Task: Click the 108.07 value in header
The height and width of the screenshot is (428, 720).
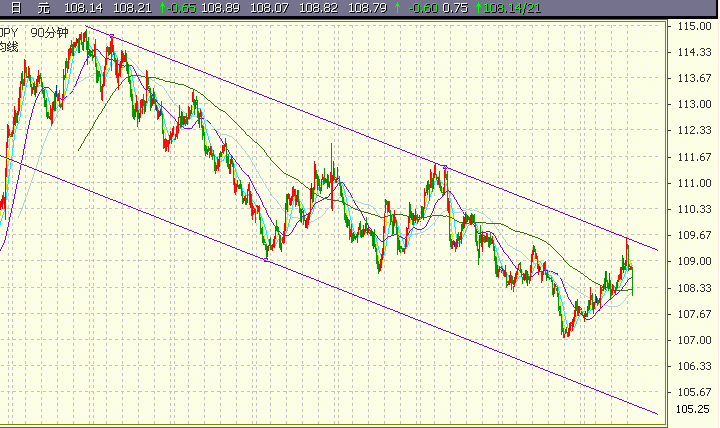Action: pyautogui.click(x=270, y=8)
